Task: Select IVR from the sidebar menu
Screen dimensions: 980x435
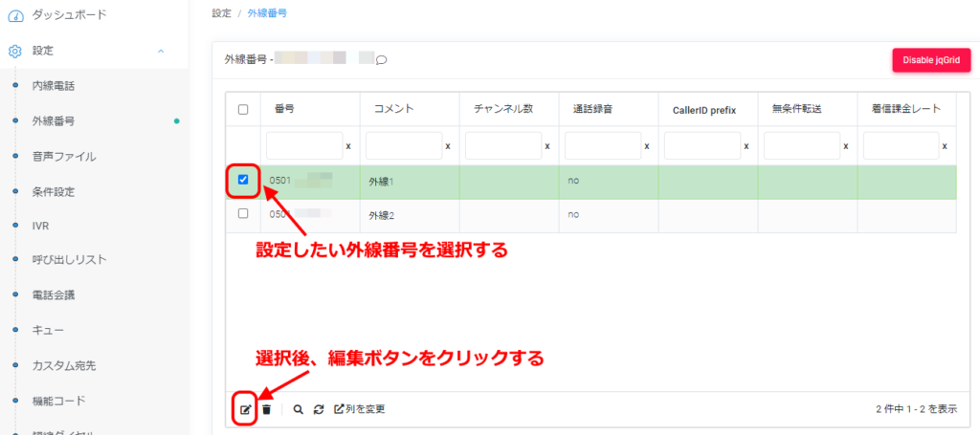Action: [x=40, y=226]
